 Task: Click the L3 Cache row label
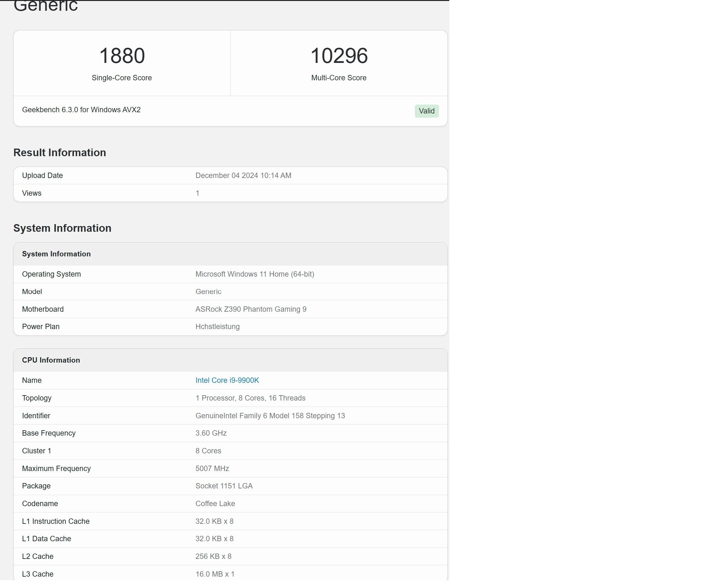[38, 574]
